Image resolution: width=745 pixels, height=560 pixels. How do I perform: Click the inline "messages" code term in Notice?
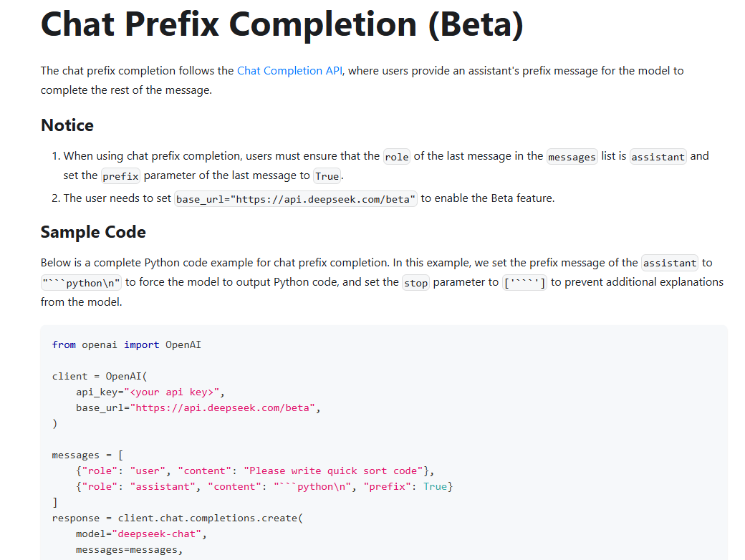pos(572,157)
